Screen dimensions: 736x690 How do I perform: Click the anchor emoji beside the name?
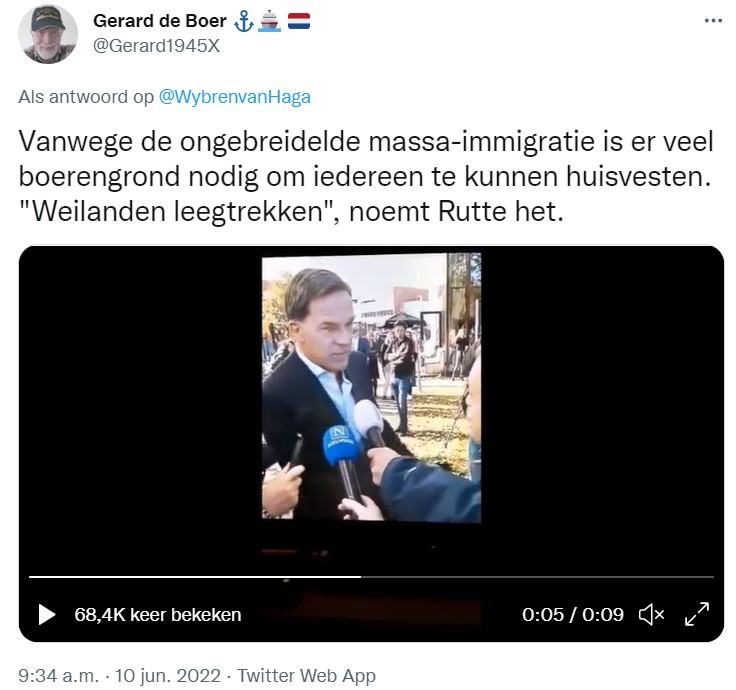pyautogui.click(x=244, y=22)
